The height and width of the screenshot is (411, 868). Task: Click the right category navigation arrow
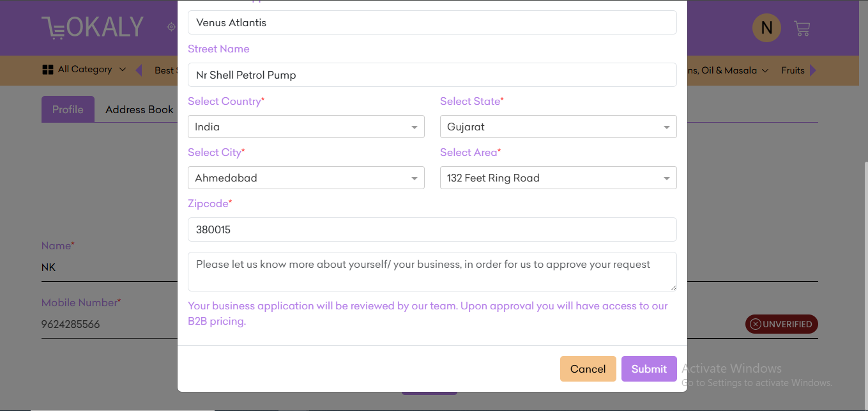[x=813, y=70]
